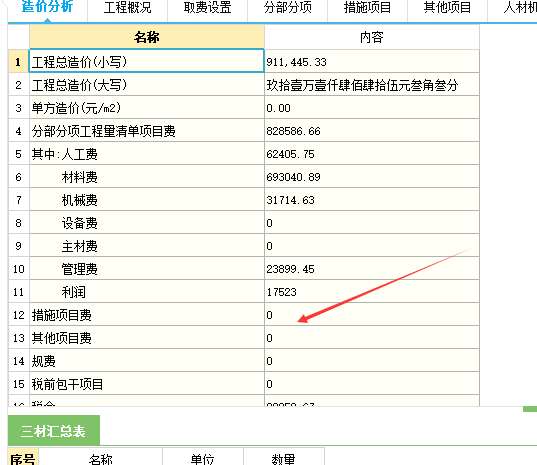Click the value 911,445.33

coord(372,62)
